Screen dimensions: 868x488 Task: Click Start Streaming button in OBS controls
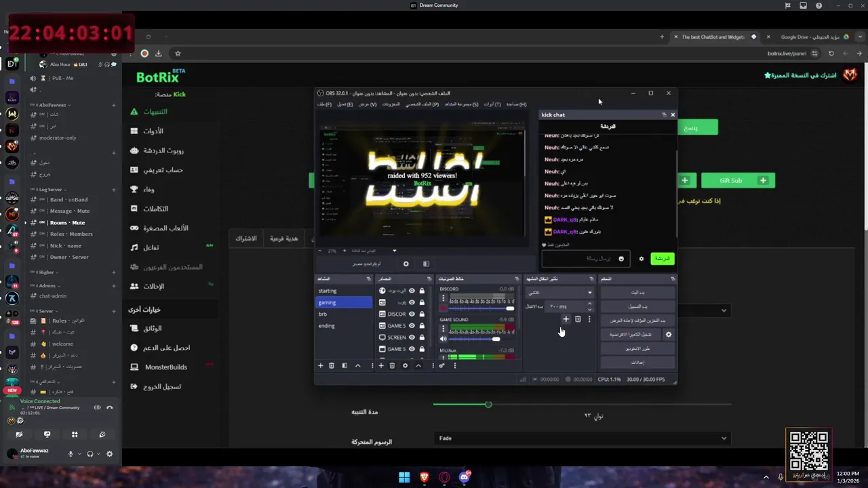[637, 293]
